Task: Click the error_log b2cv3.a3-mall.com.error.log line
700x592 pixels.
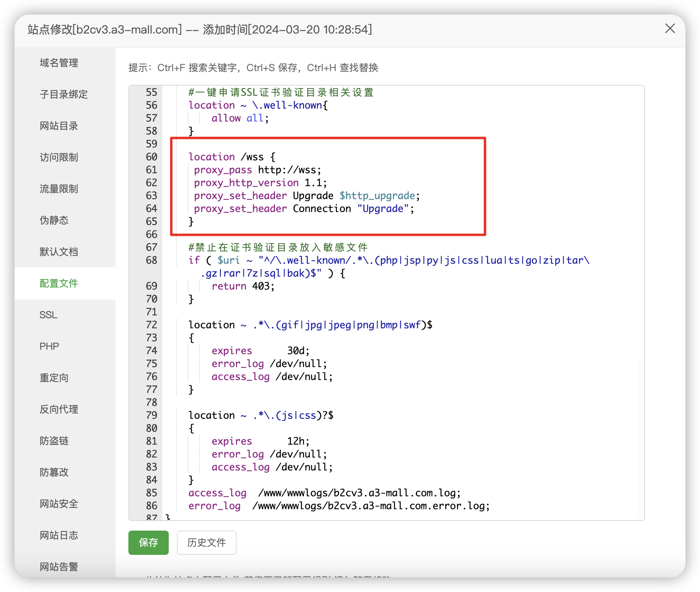Action: tap(339, 506)
